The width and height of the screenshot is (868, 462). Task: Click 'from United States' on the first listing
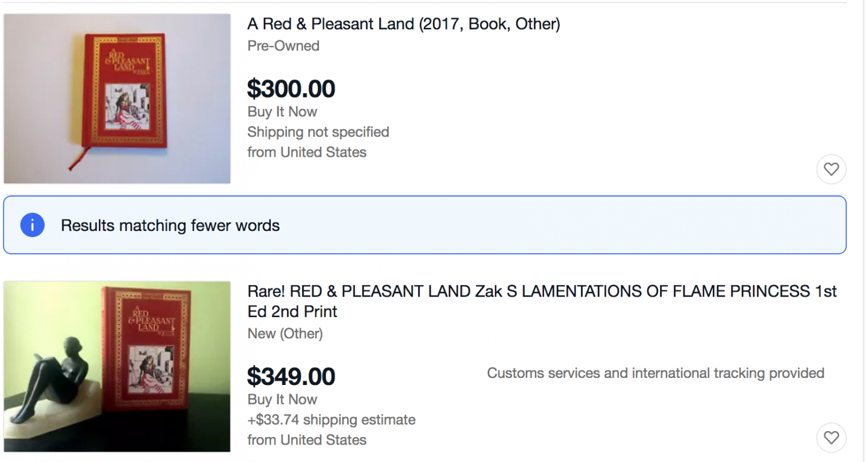[307, 152]
